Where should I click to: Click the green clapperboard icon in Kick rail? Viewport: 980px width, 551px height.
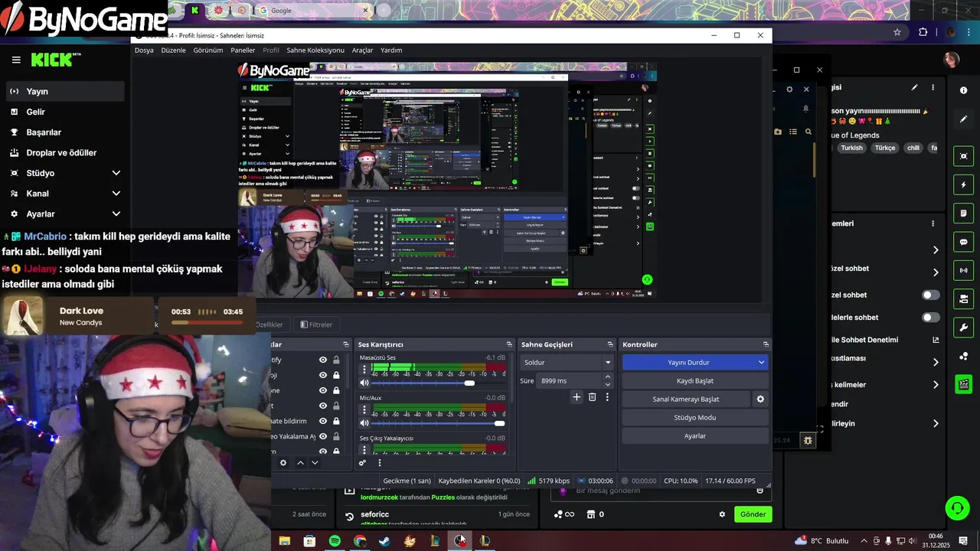tap(963, 384)
